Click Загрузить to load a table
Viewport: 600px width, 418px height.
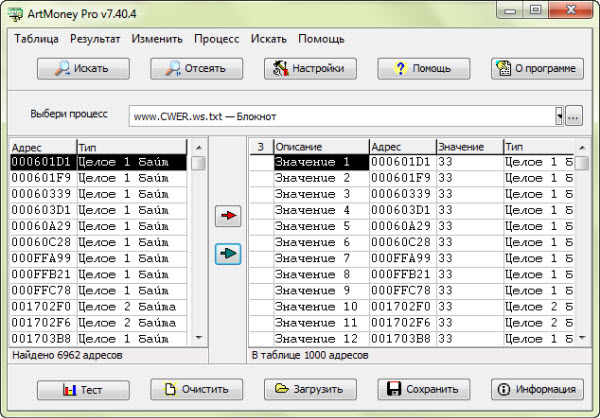coord(310,389)
